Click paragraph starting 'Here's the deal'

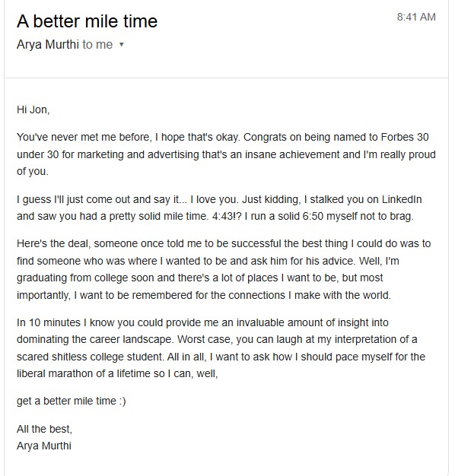224,269
